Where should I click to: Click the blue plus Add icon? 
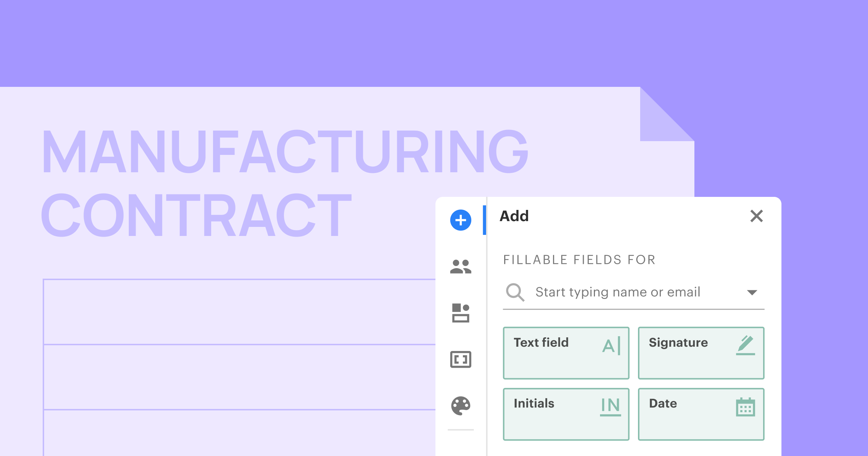pyautogui.click(x=460, y=220)
